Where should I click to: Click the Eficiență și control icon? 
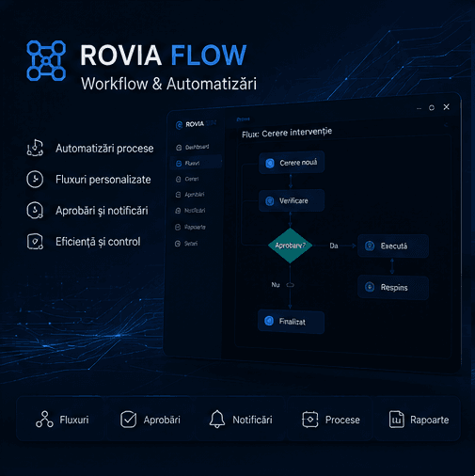(35, 242)
